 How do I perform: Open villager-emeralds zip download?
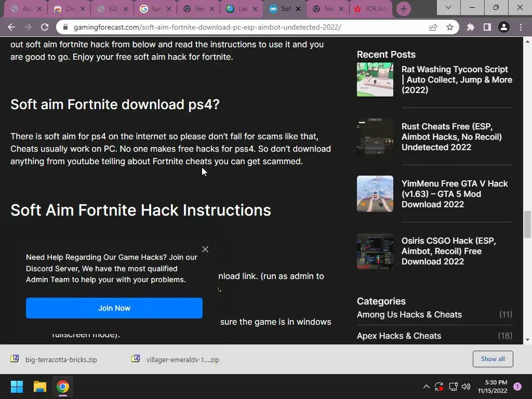pos(176,360)
